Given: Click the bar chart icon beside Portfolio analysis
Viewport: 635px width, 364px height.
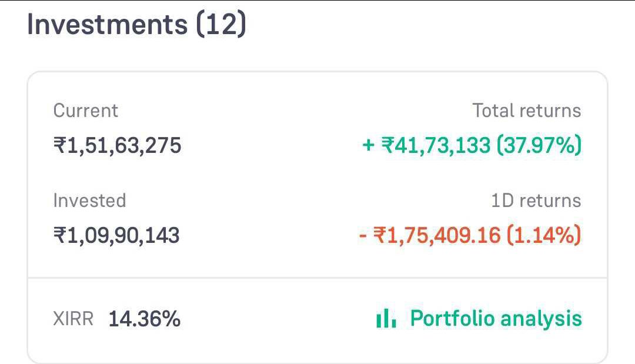Looking at the screenshot, I should coord(386,318).
